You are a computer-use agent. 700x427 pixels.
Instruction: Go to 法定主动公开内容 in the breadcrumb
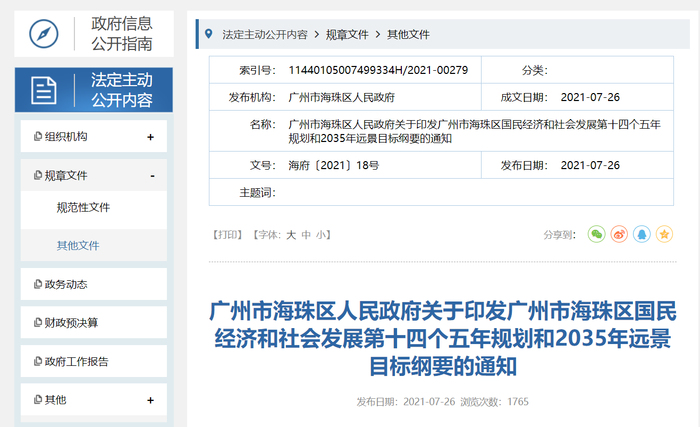click(264, 35)
